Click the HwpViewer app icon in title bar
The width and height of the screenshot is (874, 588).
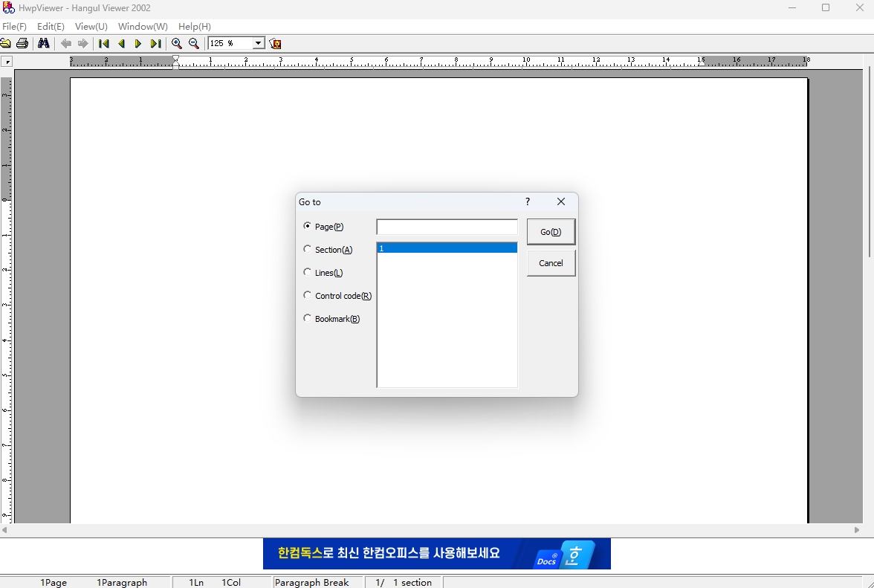(x=8, y=7)
